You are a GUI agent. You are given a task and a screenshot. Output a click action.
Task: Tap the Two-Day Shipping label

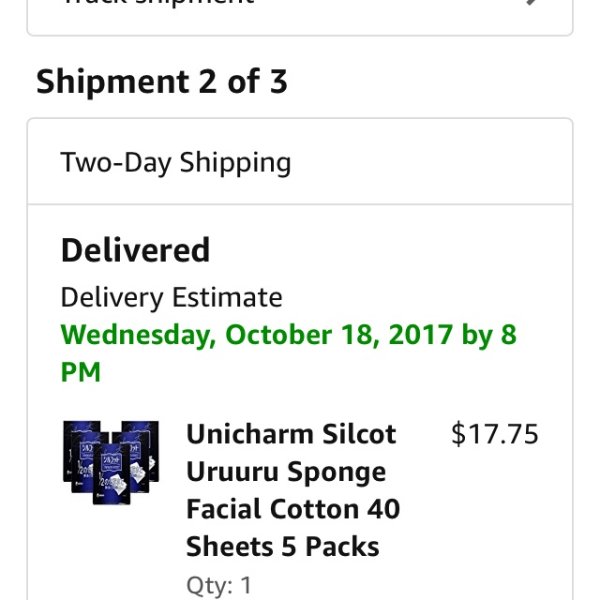[x=176, y=163]
